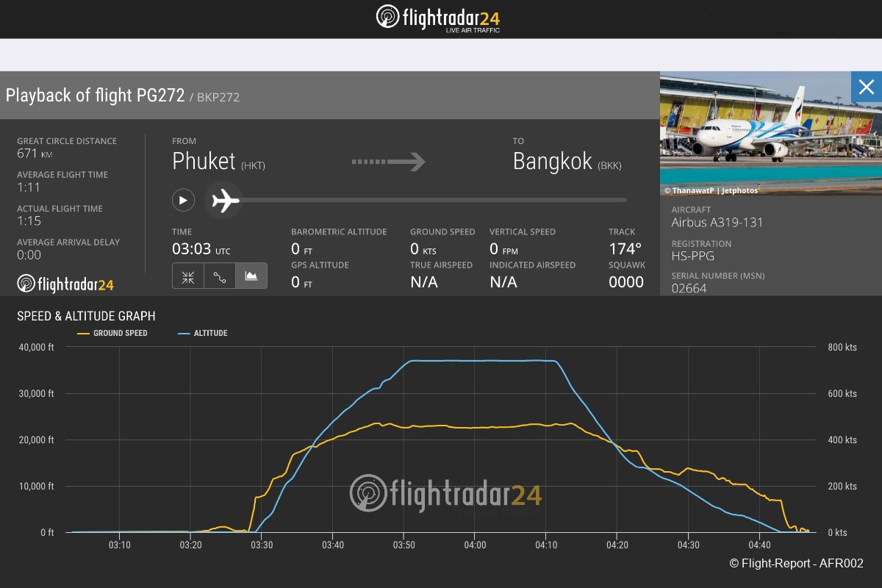Click the Bangkok (BKK) destination airport
This screenshot has width=882, height=588.
click(567, 162)
